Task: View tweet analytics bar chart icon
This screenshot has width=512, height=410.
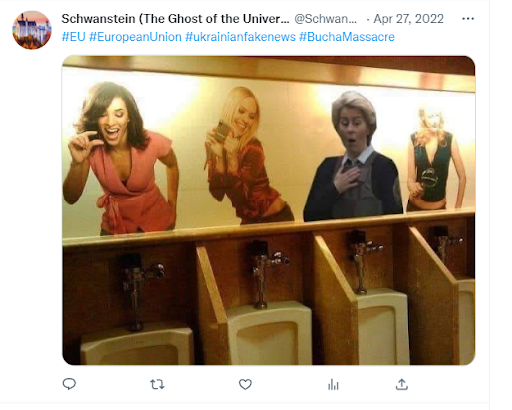Action: [x=333, y=384]
